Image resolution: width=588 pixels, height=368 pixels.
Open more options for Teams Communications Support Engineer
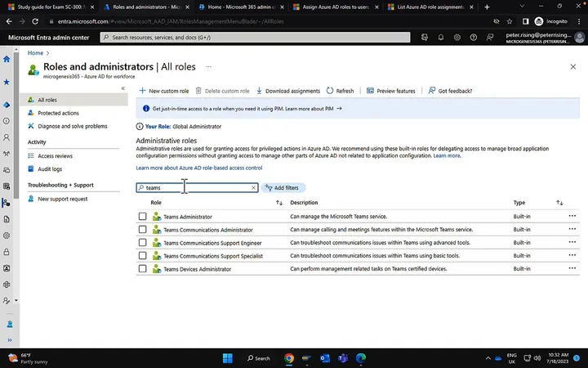[572, 242]
